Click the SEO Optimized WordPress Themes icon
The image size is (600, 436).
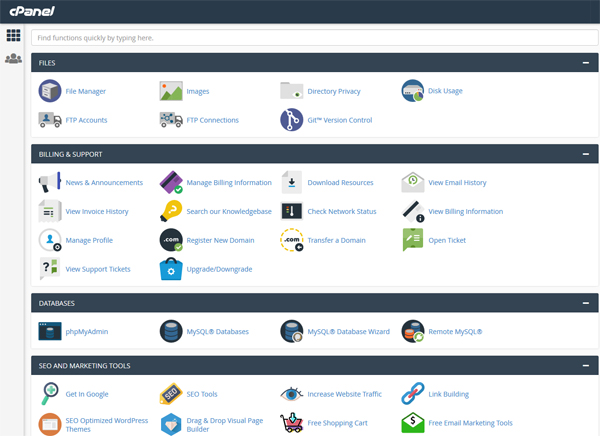(x=50, y=424)
